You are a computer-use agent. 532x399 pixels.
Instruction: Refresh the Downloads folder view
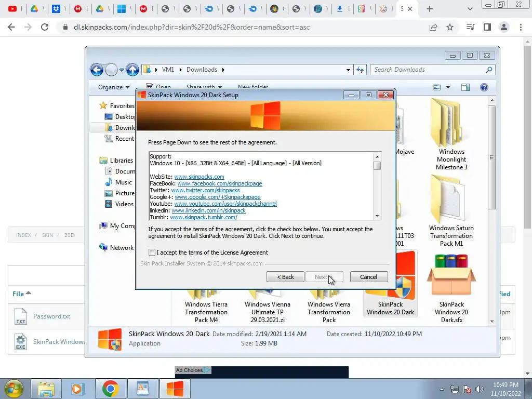[x=360, y=70]
